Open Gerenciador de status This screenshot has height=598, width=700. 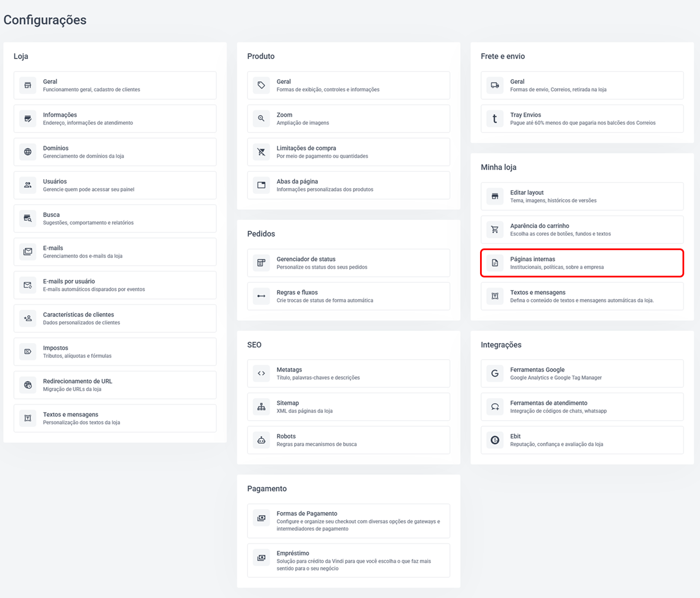(306, 259)
